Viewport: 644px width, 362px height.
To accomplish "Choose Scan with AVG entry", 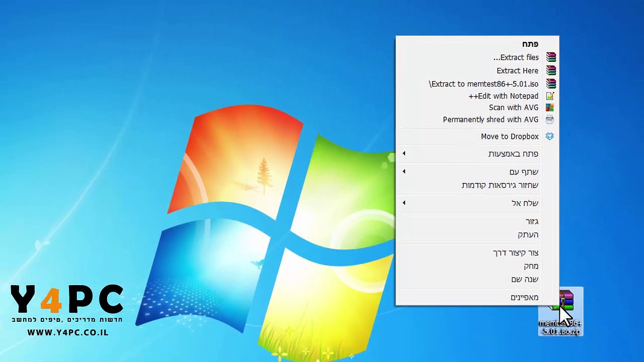I will [x=477, y=108].
